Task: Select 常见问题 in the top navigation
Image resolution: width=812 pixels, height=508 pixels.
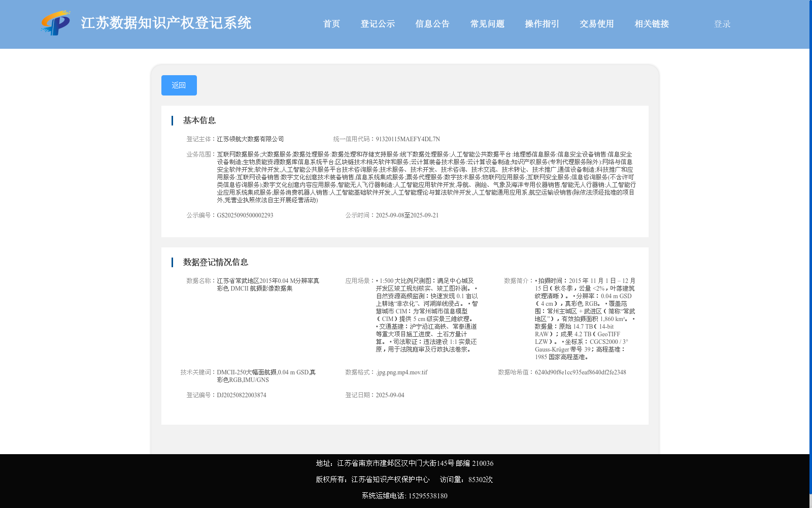Action: coord(487,24)
